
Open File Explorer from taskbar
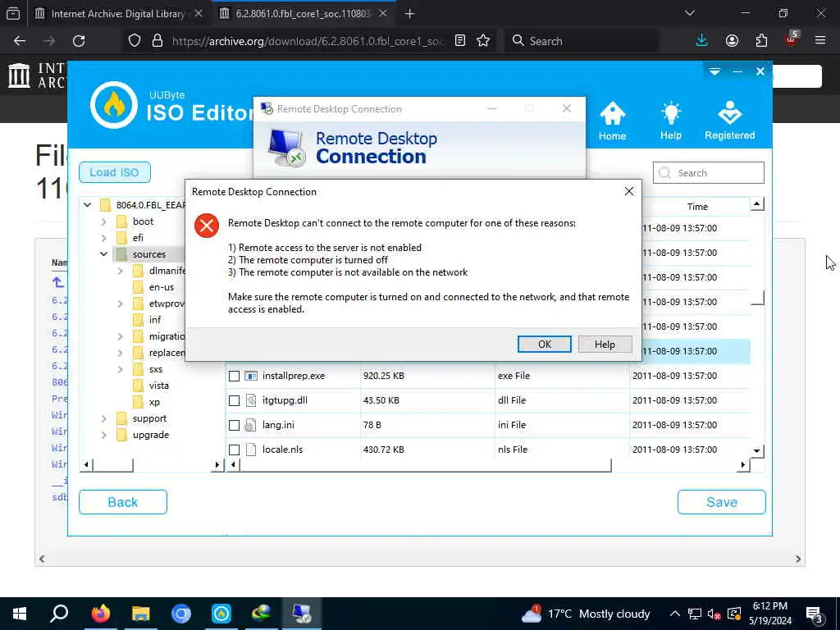141,614
